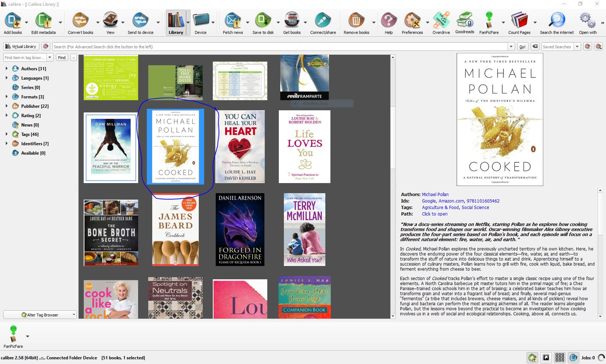Select Series [0] in tag browser

tap(30, 87)
